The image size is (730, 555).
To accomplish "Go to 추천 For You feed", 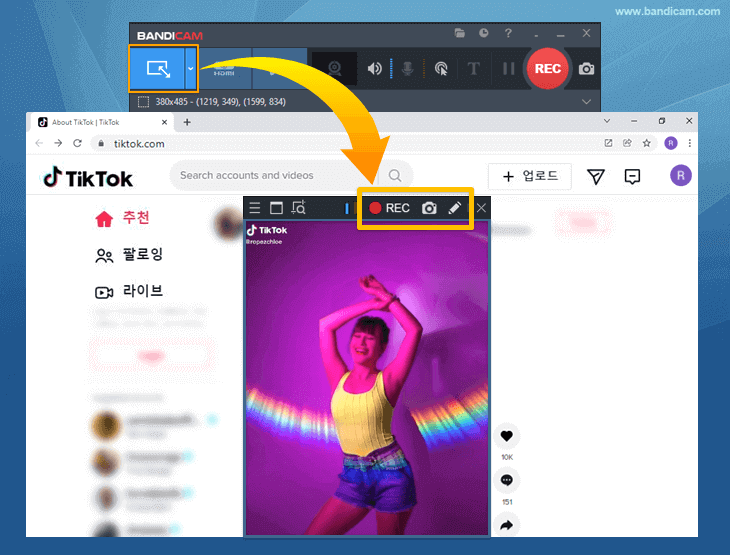I will (x=122, y=218).
